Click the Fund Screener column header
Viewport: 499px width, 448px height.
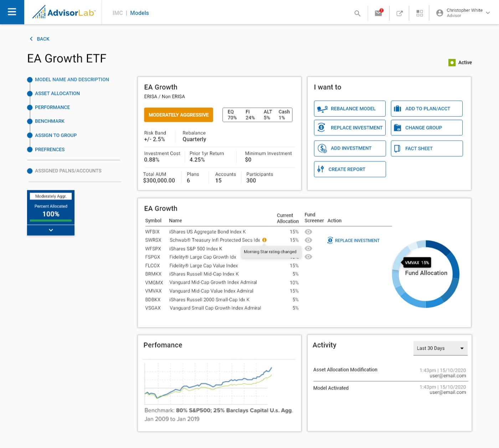[x=314, y=218]
